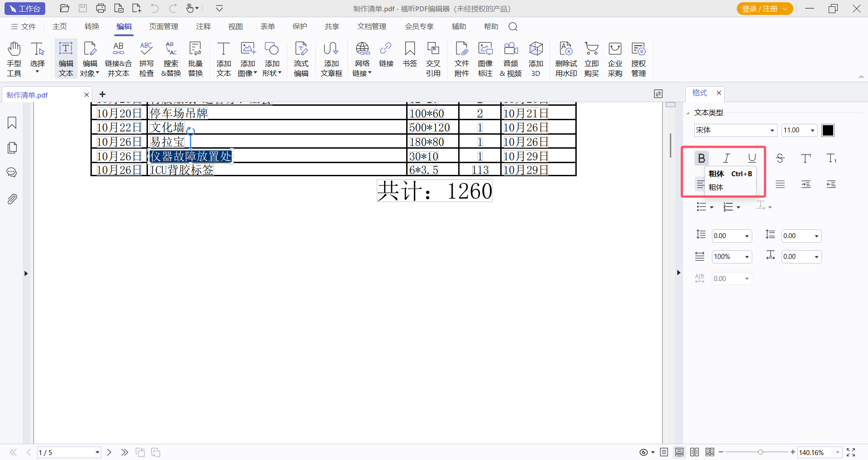Toggle underline text formatting
The image size is (868, 460).
pyautogui.click(x=752, y=158)
